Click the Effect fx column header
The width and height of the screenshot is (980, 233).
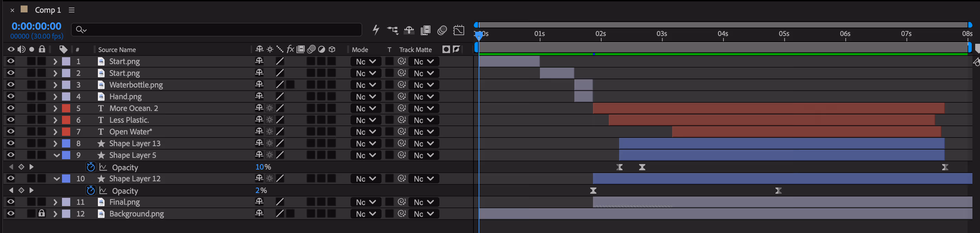point(290,49)
